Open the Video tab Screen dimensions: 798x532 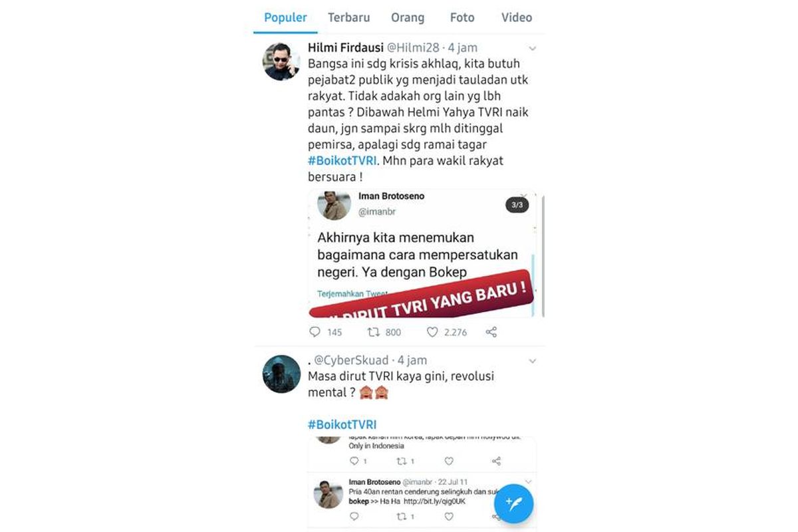[517, 18]
